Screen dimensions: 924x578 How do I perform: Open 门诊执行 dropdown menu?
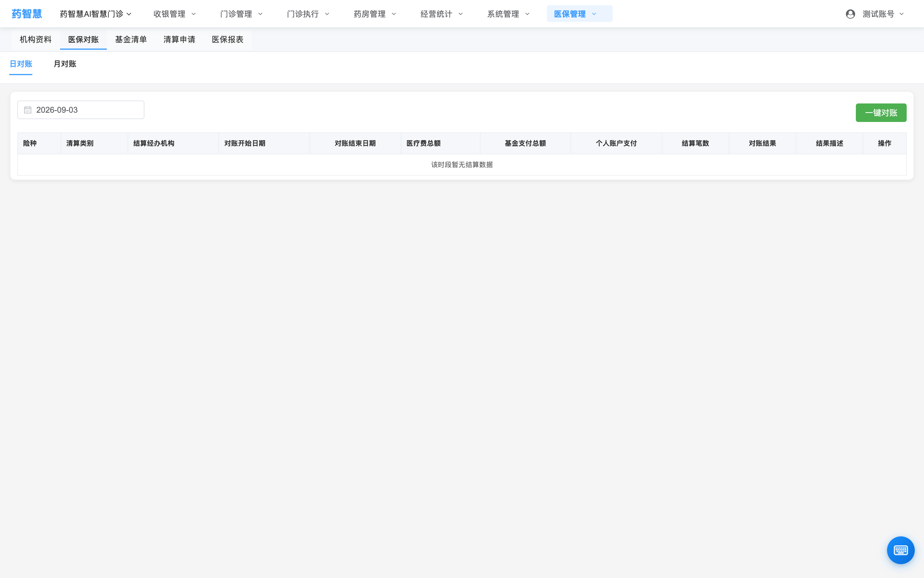coord(308,14)
